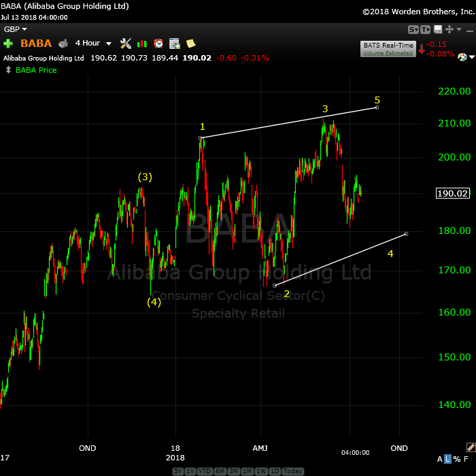Switch to arithmetic scale A
476x476 pixels.
(x=439, y=459)
